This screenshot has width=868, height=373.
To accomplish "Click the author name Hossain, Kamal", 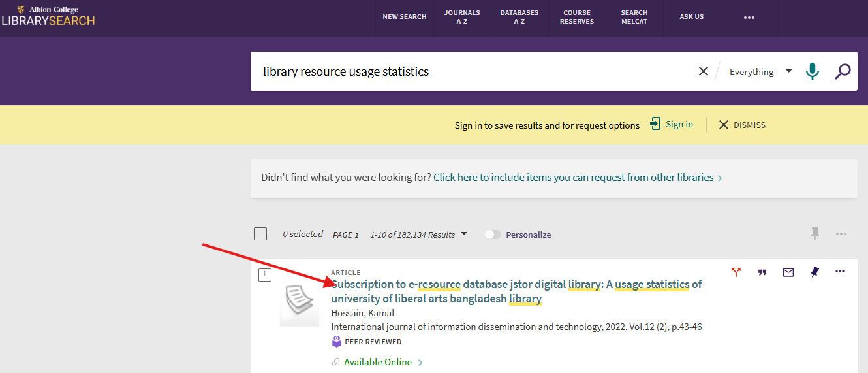I will tap(363, 313).
